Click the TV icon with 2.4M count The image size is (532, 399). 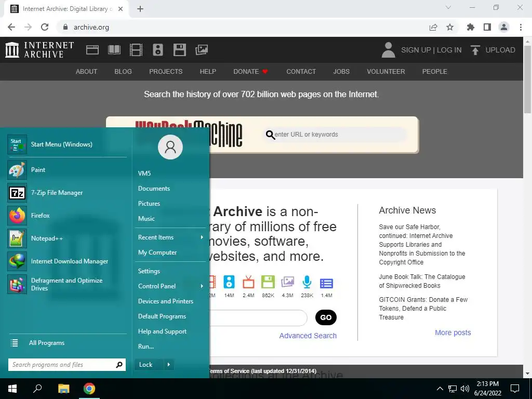[248, 282]
